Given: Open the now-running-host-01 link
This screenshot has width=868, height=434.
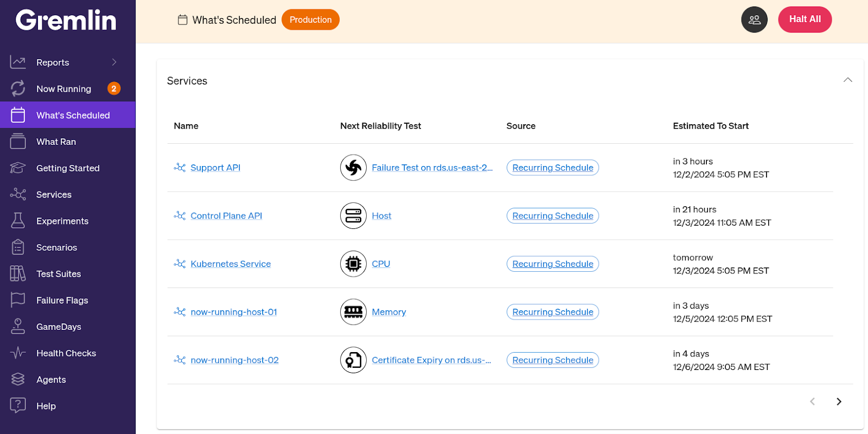Looking at the screenshot, I should (234, 312).
